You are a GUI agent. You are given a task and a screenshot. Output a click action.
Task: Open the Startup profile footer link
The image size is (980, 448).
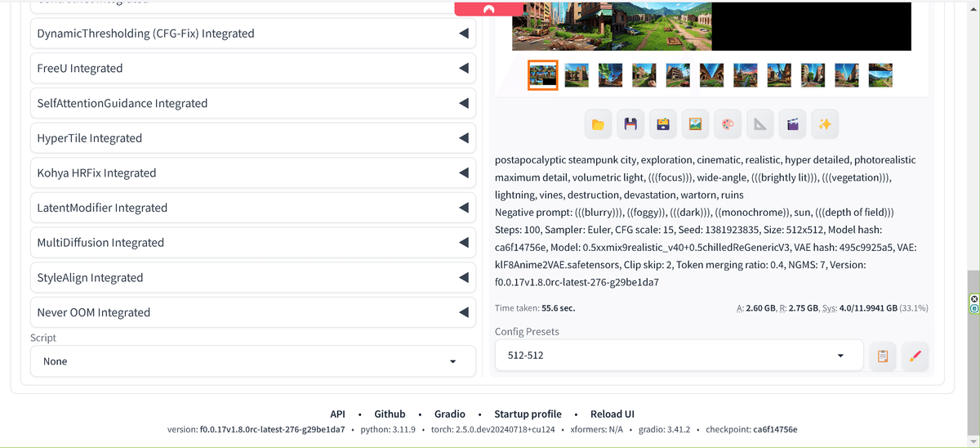528,414
